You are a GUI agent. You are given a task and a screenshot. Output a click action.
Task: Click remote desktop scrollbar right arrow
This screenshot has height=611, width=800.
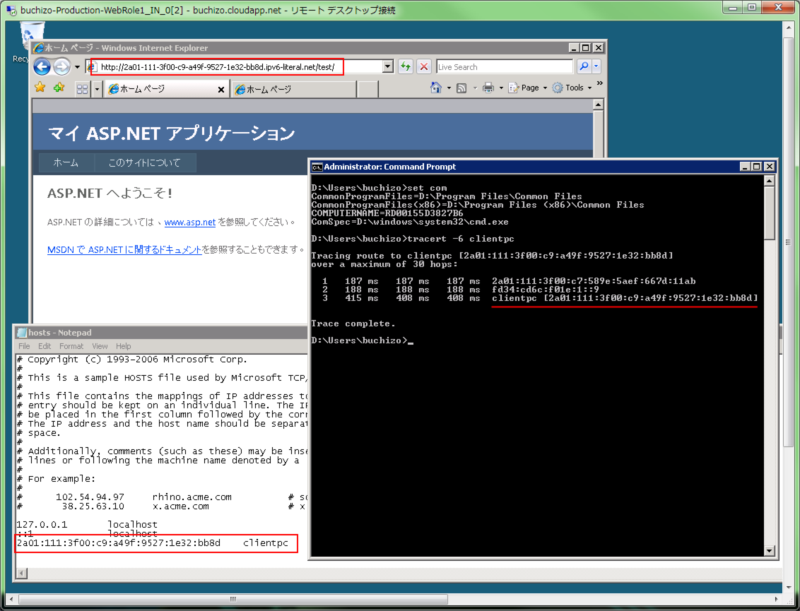(777, 599)
